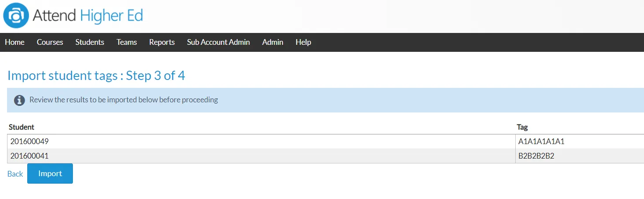Open the Home menu item
The image size is (644, 199).
coord(14,42)
